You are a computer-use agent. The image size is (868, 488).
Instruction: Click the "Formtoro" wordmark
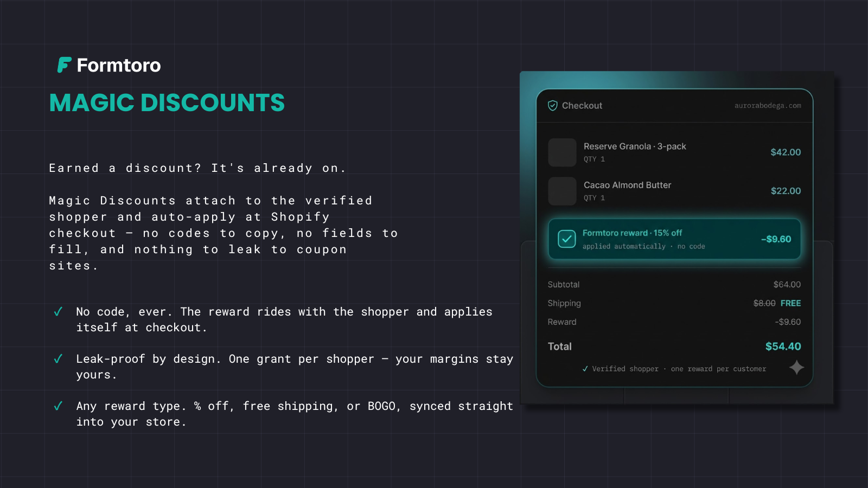click(x=119, y=65)
